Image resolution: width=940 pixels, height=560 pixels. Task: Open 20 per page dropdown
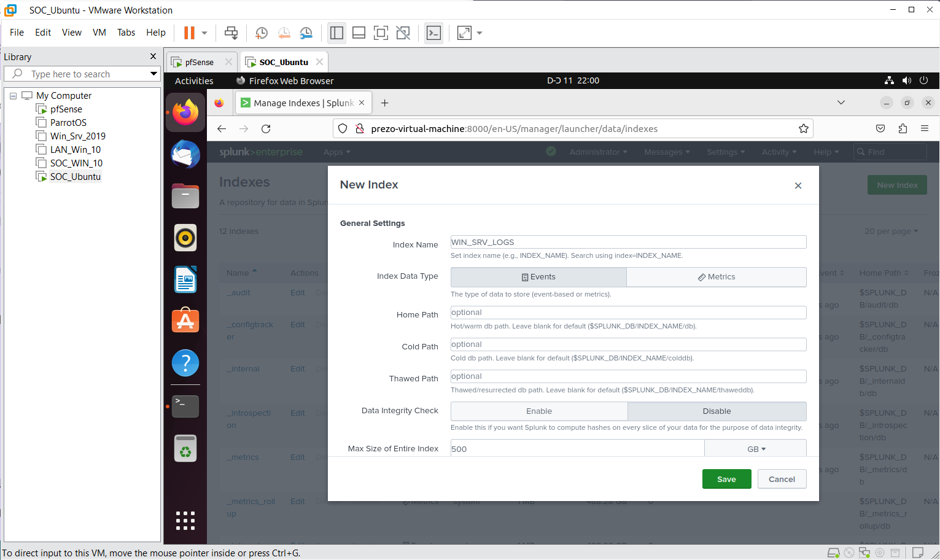891,231
